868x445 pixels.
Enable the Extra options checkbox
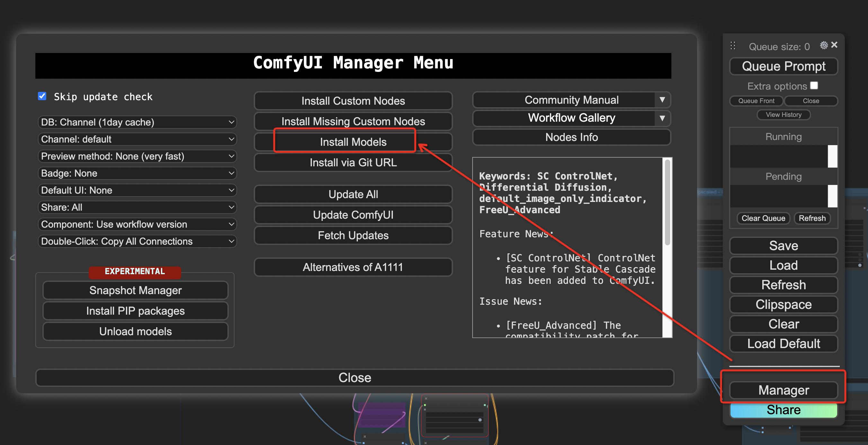click(814, 85)
